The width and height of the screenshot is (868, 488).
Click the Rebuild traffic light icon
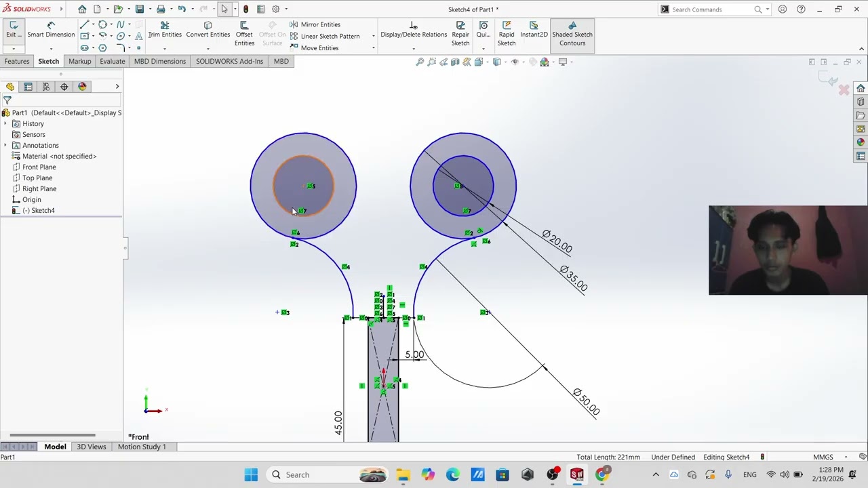point(245,9)
